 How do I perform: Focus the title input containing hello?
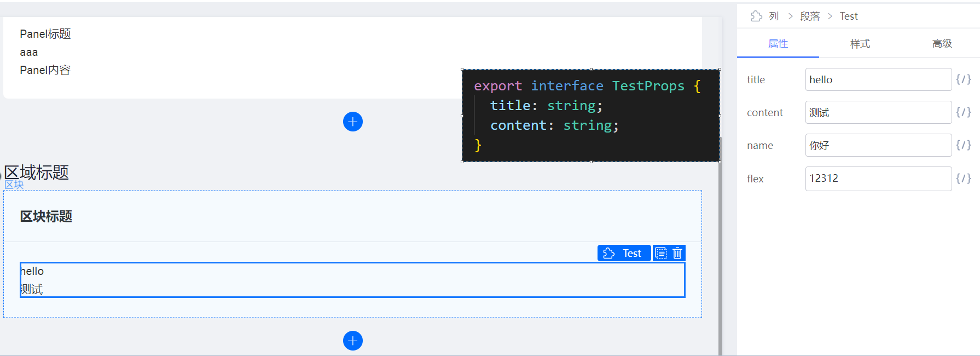point(878,79)
